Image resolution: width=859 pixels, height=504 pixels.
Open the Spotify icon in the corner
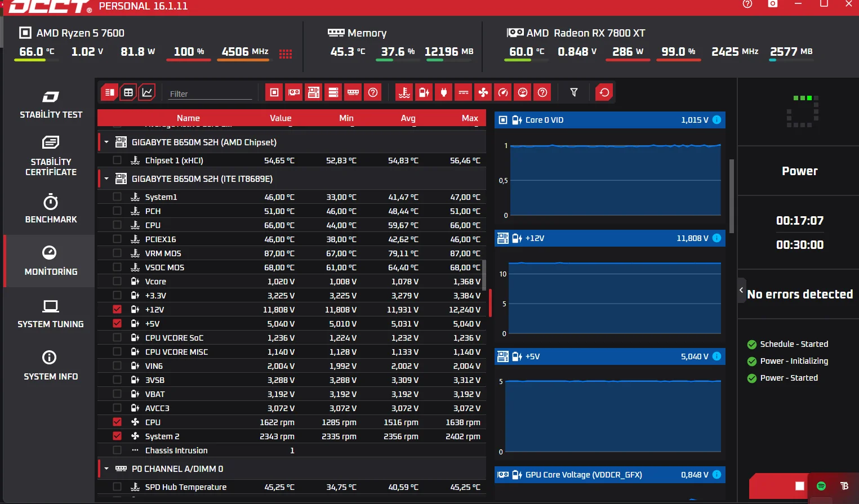pyautogui.click(x=821, y=486)
